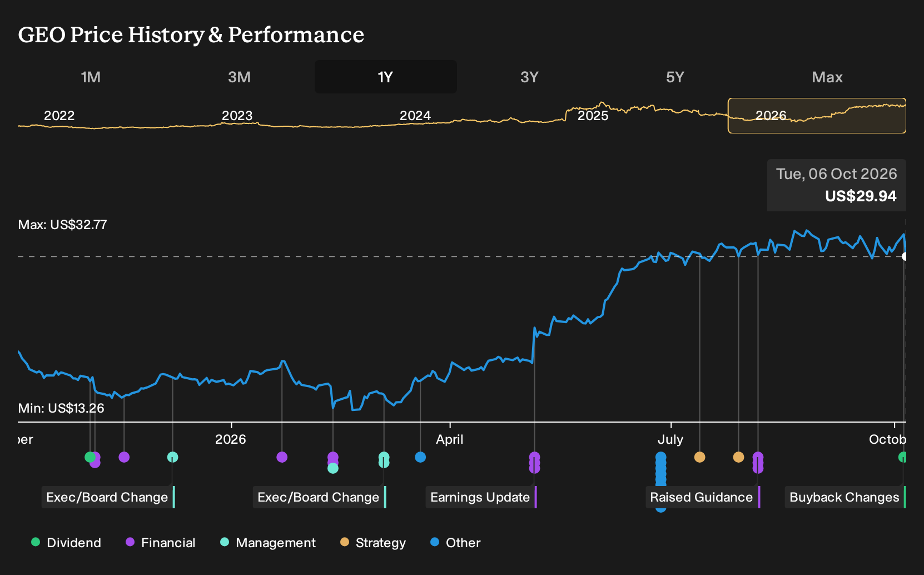This screenshot has height=575, width=924.
Task: Toggle the Dividend legend filter
Action: [x=66, y=543]
